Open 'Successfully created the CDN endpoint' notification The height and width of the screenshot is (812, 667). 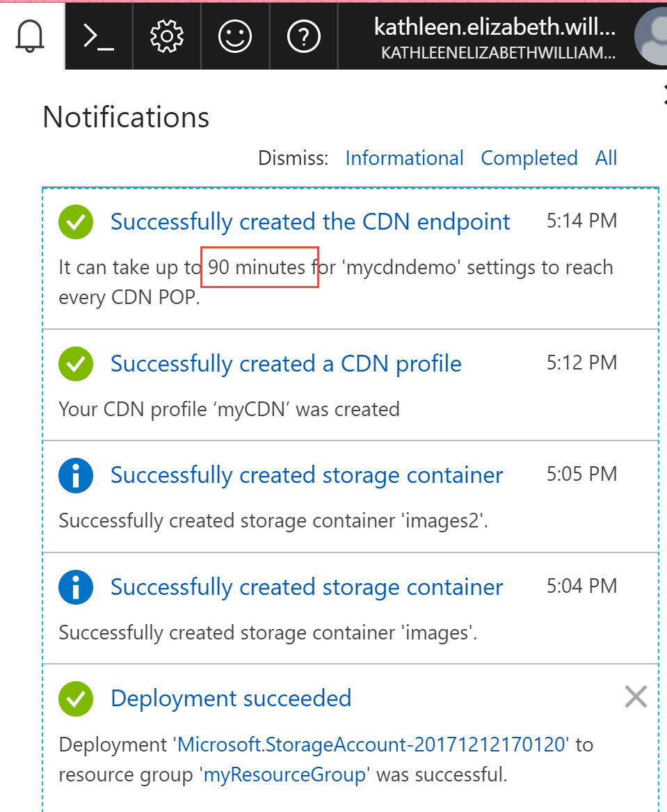coord(310,222)
